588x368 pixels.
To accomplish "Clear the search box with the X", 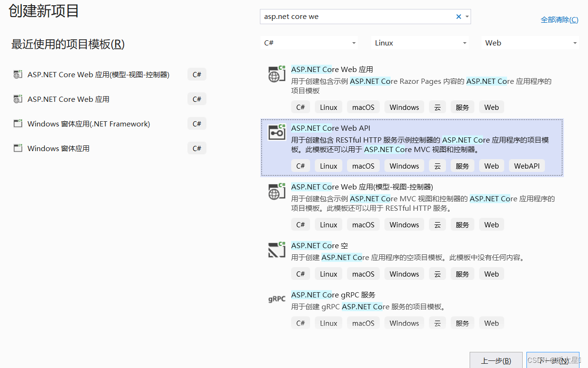I will click(458, 16).
